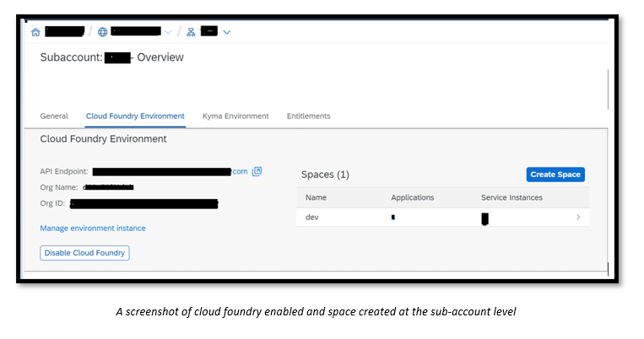
Task: Click the subaccount hierarchy icon in breadcrumb
Action: [x=191, y=32]
